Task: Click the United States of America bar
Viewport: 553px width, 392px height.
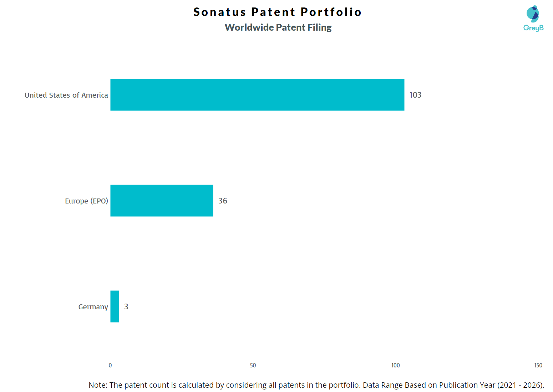Action: [x=257, y=95]
